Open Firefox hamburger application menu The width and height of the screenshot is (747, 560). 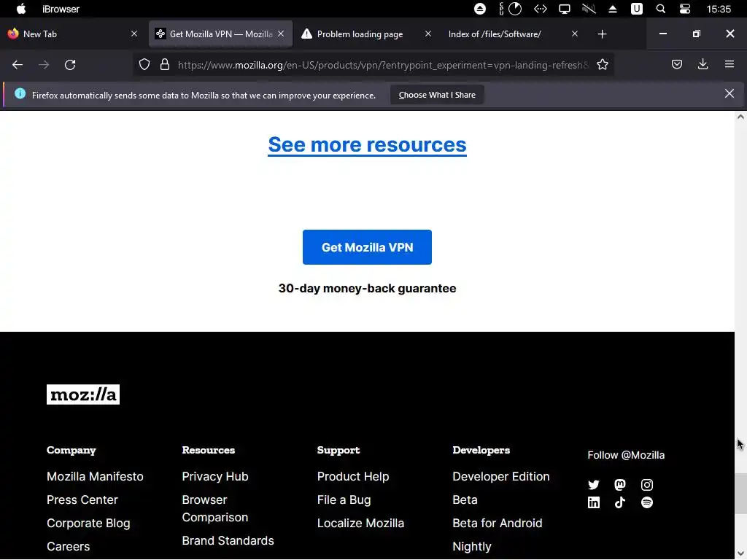729,64
